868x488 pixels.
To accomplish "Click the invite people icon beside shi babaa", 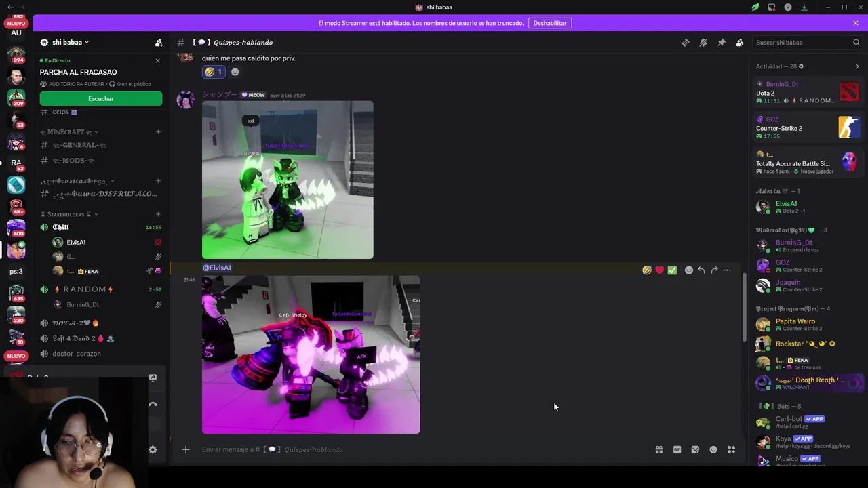I will [159, 42].
